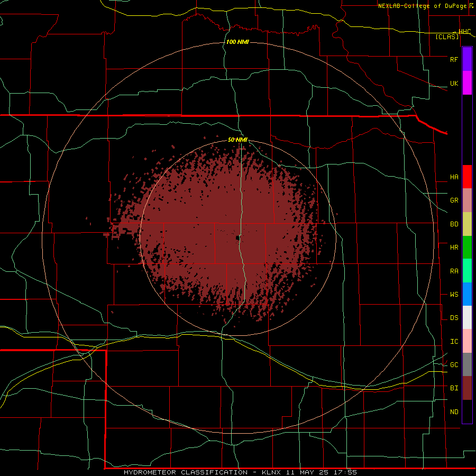476x476 pixels.
Task: Click the HA red legend swatch
Action: (467, 177)
